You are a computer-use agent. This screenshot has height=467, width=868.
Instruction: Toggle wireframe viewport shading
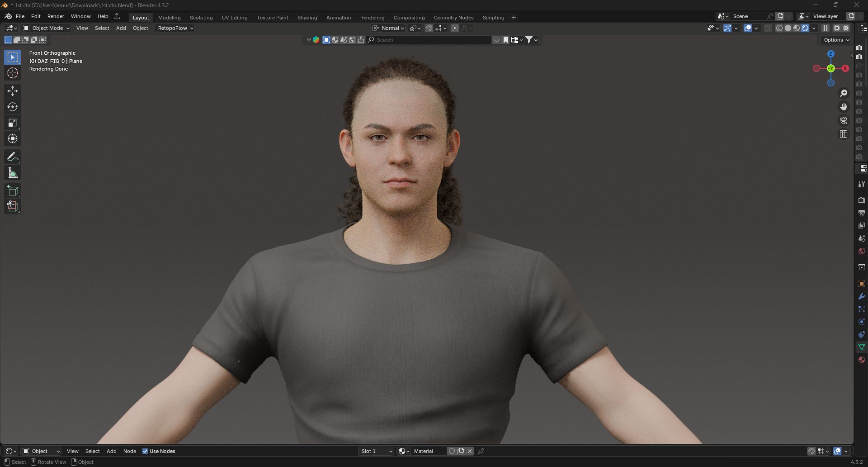[779, 28]
